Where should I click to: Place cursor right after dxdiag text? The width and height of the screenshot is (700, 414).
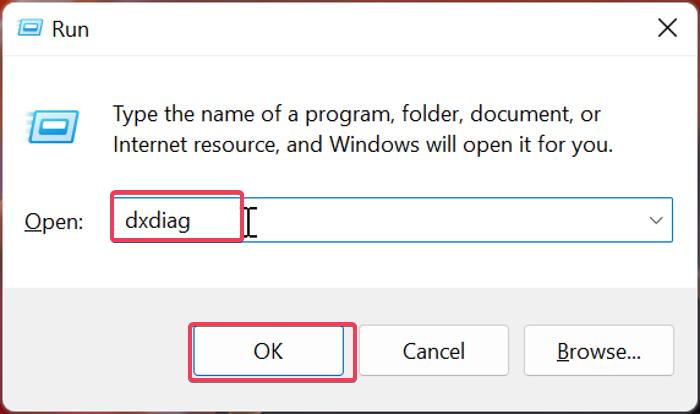coord(221,220)
